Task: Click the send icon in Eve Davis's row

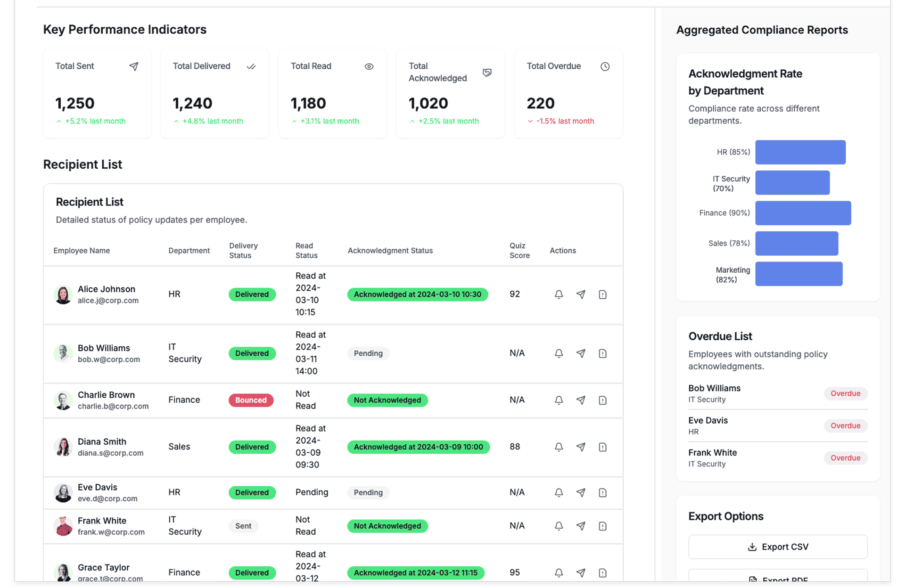Action: 581,492
